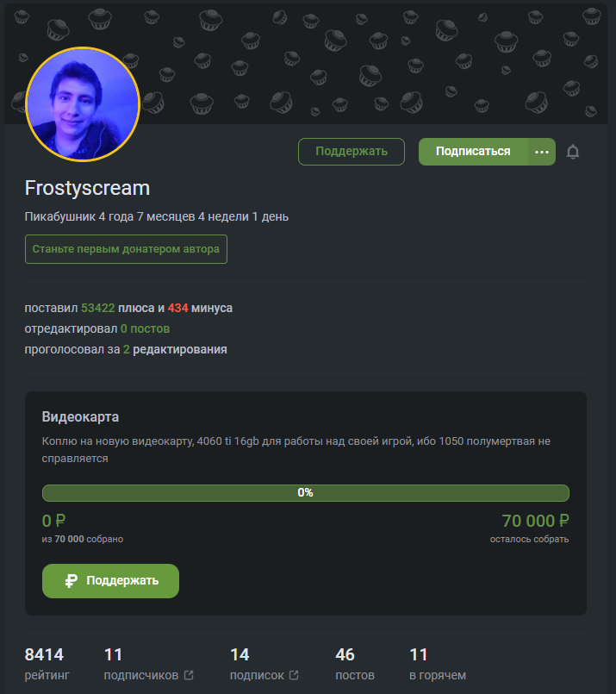
Task: Click the 0% fundraising progress bar
Action: click(x=306, y=493)
